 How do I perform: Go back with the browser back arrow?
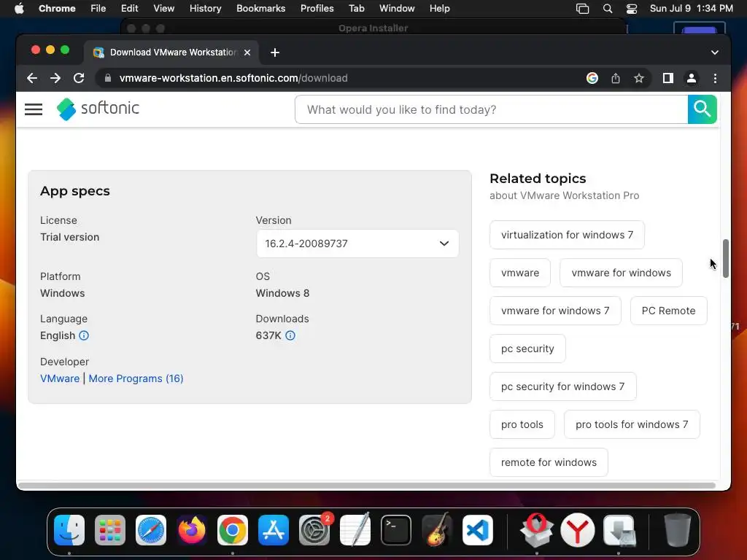32,78
